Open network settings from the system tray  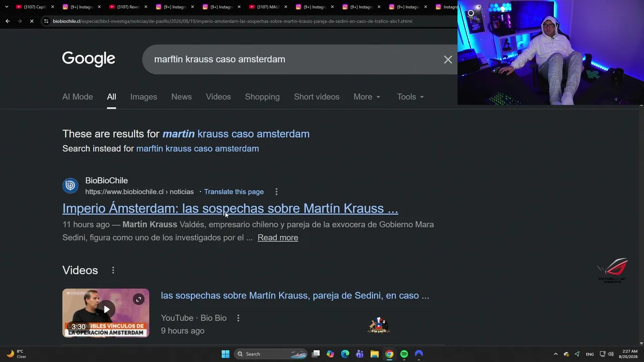(603, 354)
